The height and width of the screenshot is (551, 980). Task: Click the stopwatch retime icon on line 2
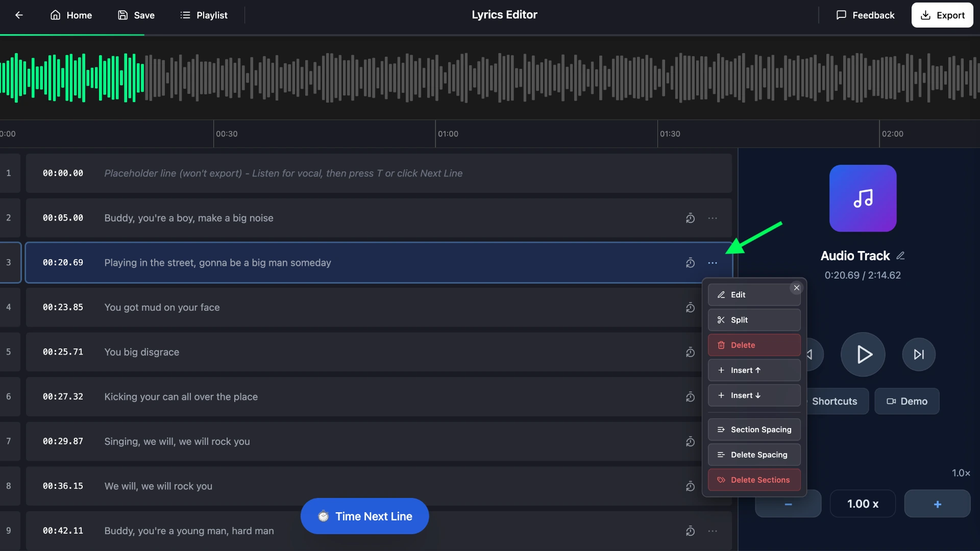coord(690,218)
